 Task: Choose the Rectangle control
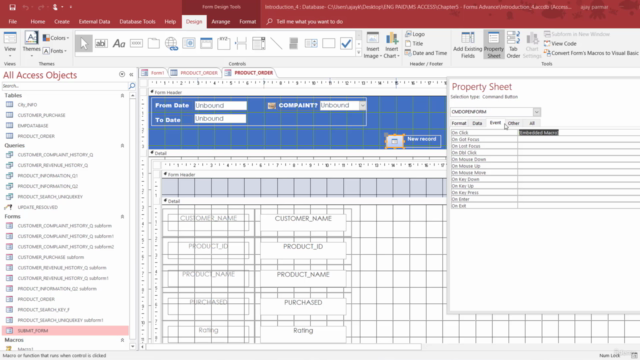tap(329, 43)
